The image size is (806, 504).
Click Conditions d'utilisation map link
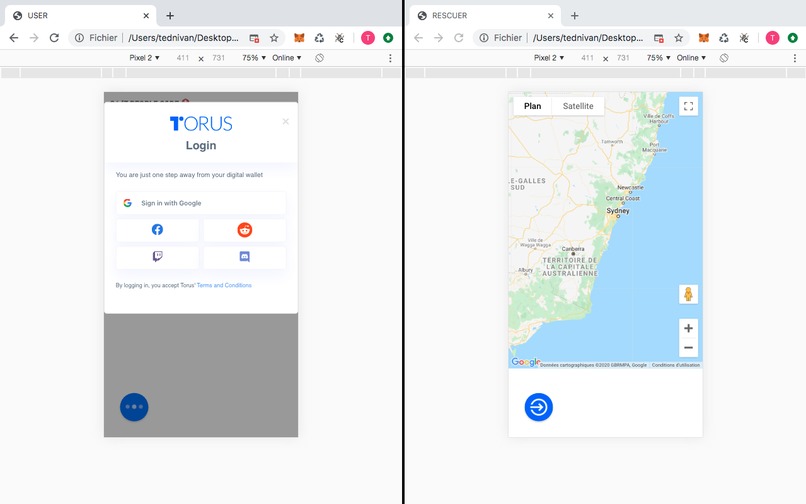tap(675, 365)
